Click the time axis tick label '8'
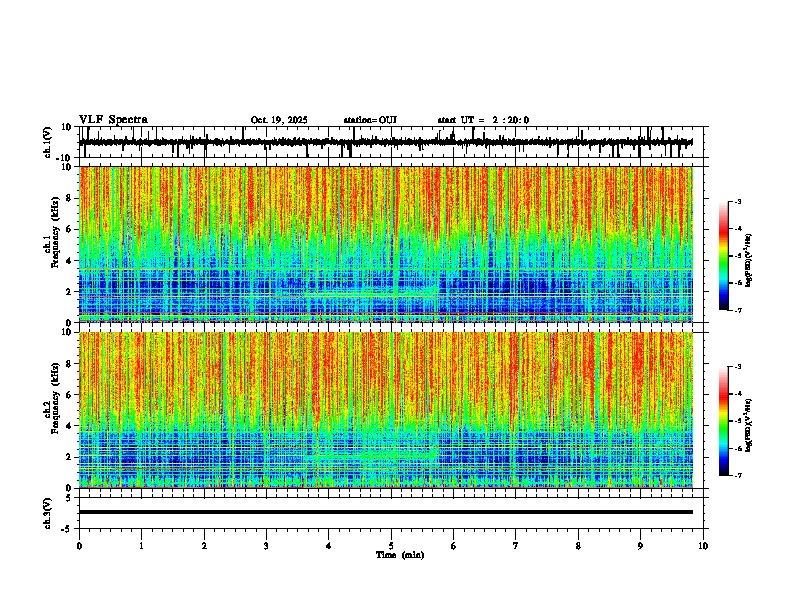Image resolution: width=792 pixels, height=612 pixels. (x=578, y=546)
